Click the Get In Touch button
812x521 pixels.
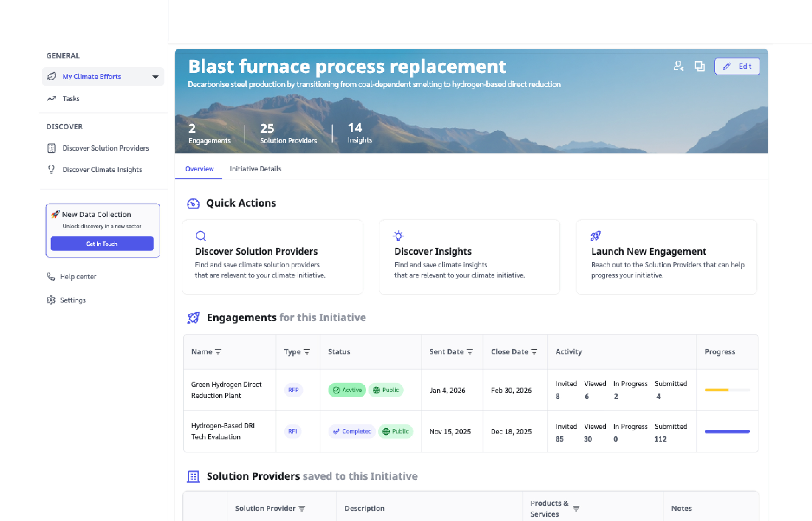point(102,243)
